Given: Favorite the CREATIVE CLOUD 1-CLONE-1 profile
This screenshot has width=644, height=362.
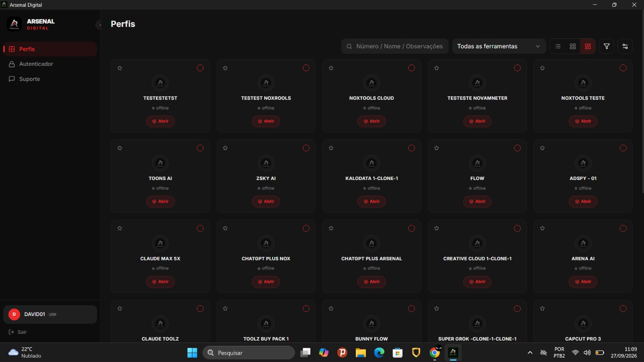Looking at the screenshot, I should (x=437, y=228).
